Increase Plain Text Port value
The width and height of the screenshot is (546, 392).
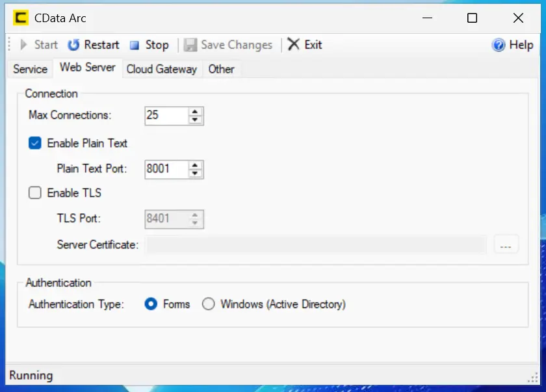point(195,165)
